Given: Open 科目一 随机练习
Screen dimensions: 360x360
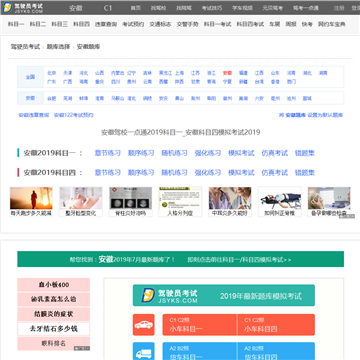Looking at the screenshot, I should click(174, 153).
